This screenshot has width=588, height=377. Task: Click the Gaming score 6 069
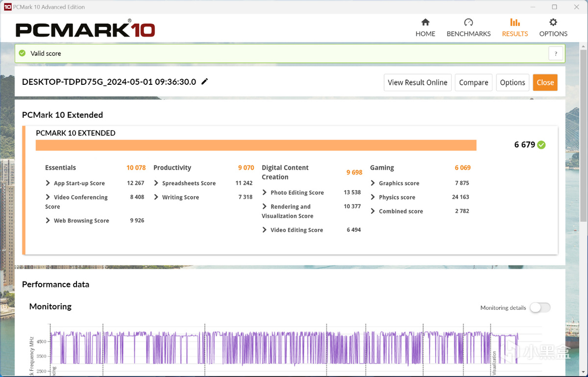(x=463, y=168)
